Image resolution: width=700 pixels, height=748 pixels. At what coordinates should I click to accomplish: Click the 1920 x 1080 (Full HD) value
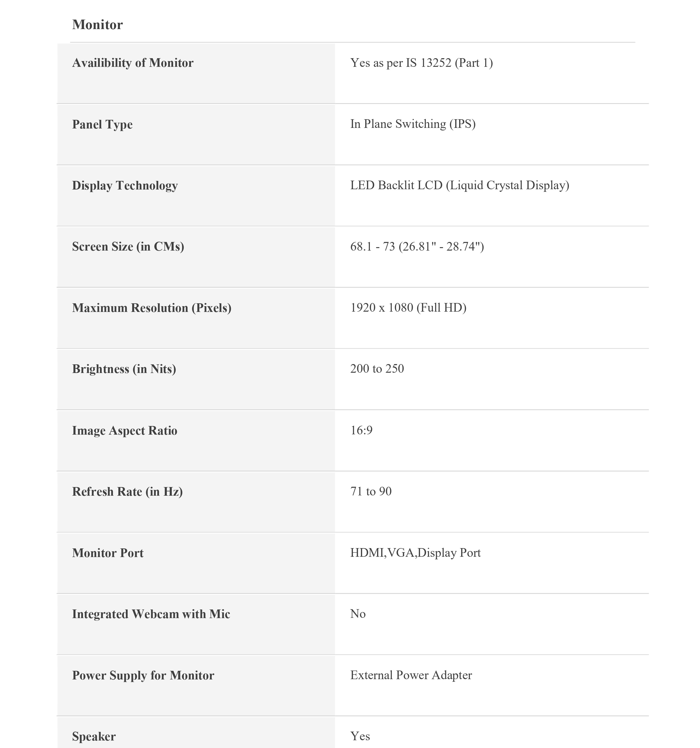408,308
